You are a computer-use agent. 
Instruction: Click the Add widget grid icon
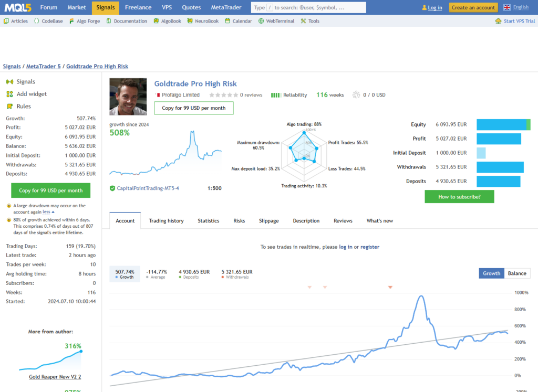pyautogui.click(x=9, y=94)
